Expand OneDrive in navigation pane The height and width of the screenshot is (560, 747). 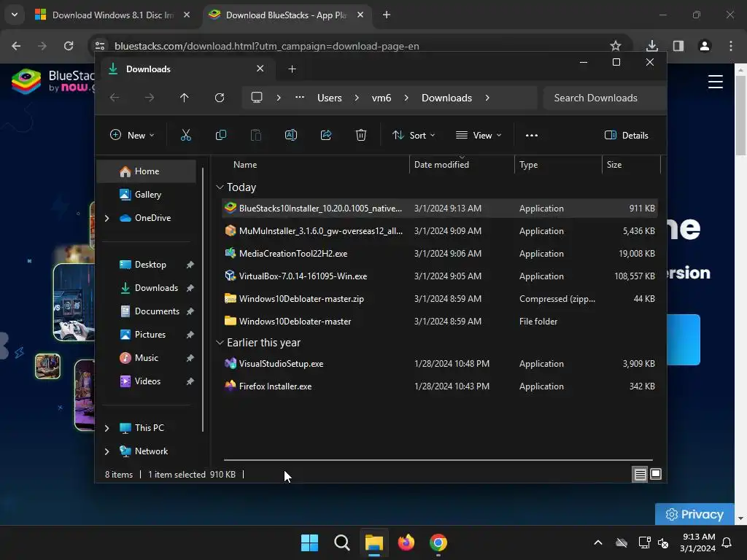point(107,218)
